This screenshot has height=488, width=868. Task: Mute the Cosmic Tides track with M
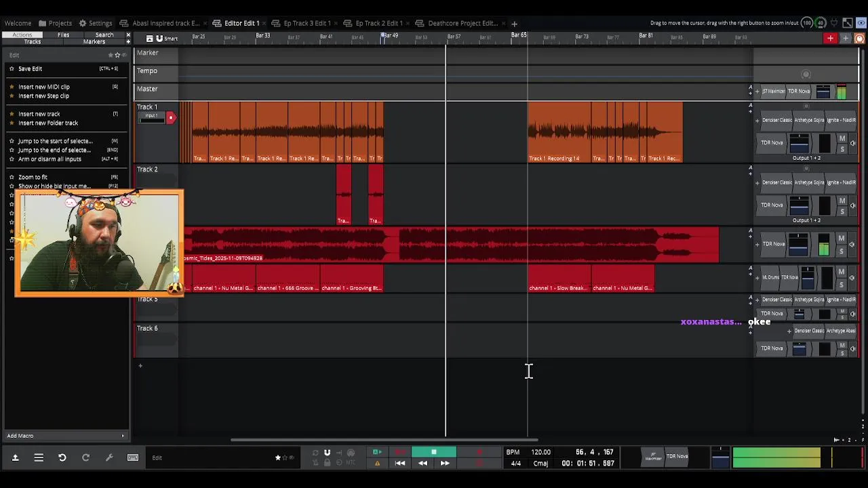(x=842, y=239)
